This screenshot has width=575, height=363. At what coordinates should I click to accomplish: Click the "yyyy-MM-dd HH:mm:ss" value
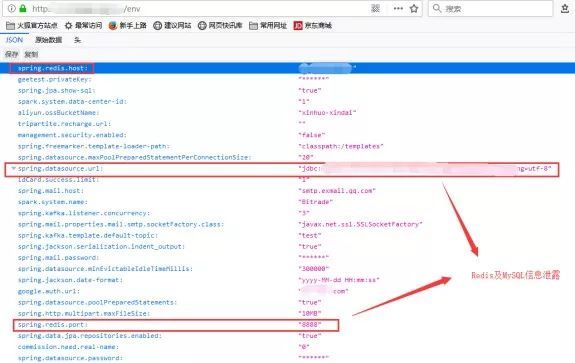tap(339, 280)
